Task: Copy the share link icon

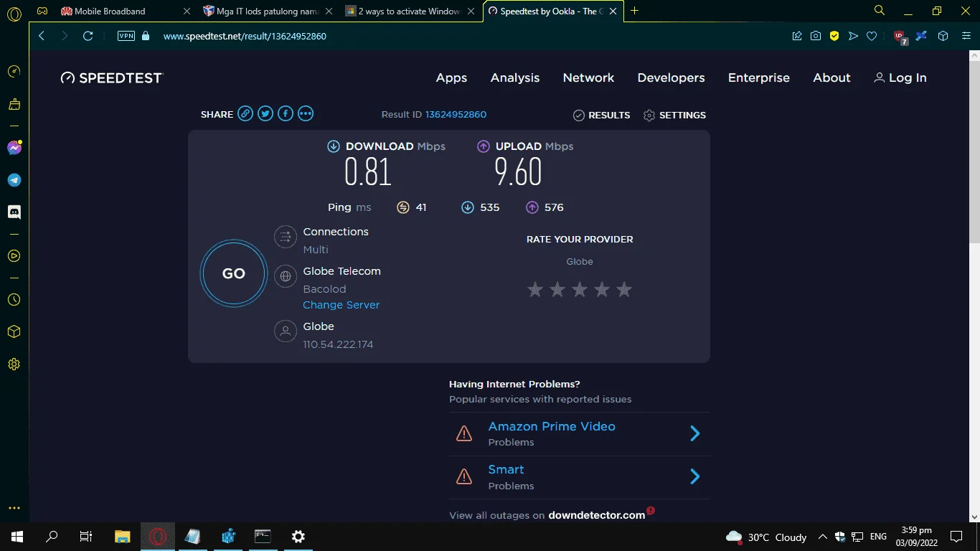Action: [245, 113]
